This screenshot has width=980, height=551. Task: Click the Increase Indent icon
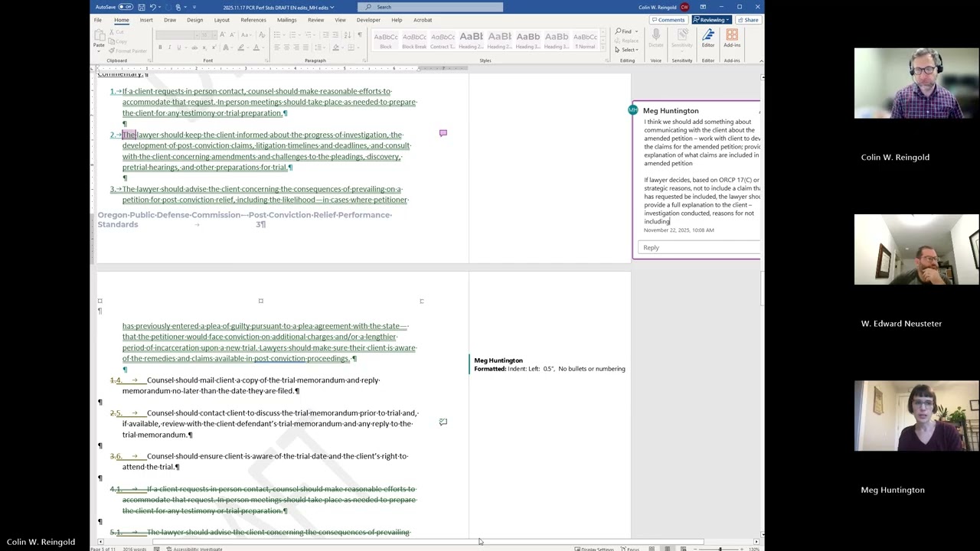tap(335, 35)
